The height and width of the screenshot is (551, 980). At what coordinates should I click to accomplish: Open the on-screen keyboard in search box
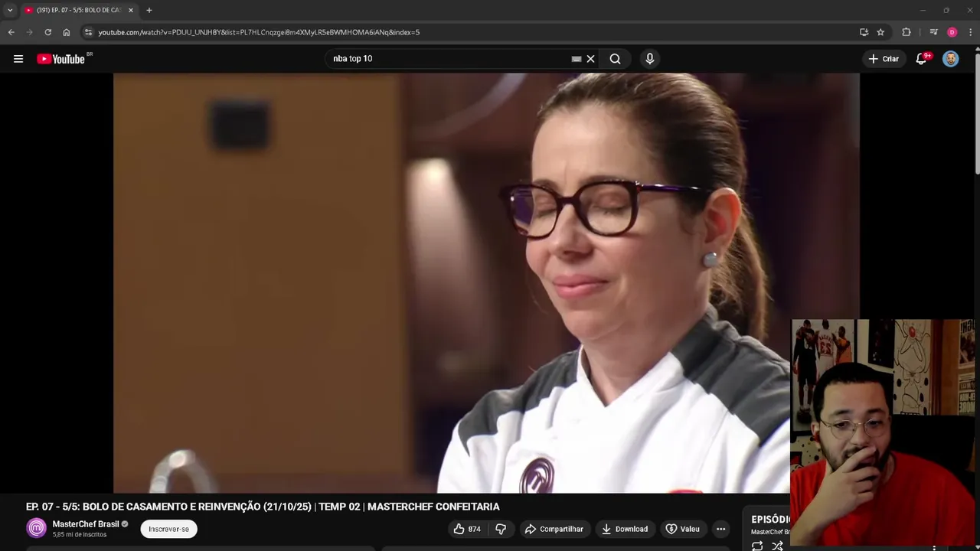577,59
